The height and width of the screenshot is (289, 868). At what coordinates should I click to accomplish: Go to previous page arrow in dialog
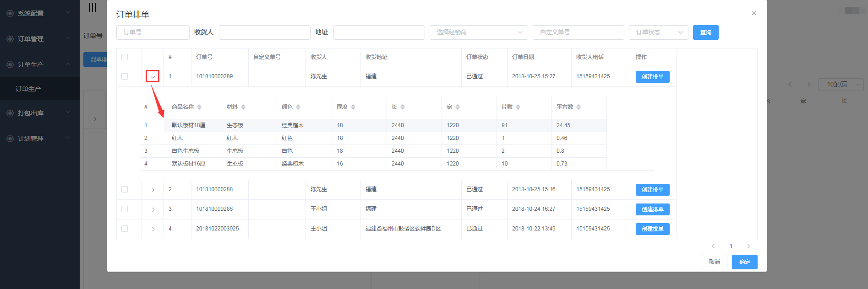[713, 246]
